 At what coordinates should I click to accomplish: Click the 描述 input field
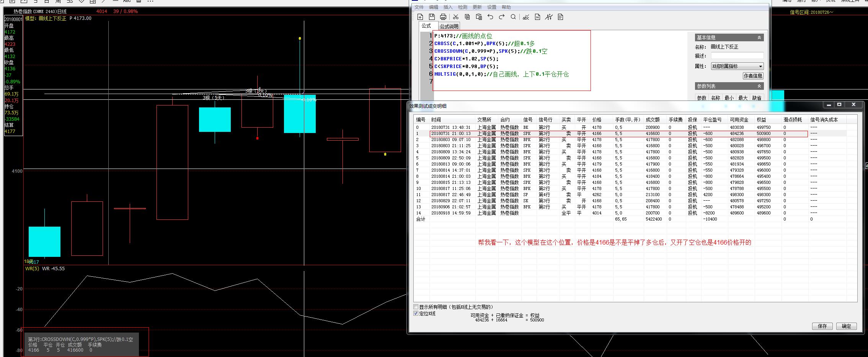tap(737, 56)
